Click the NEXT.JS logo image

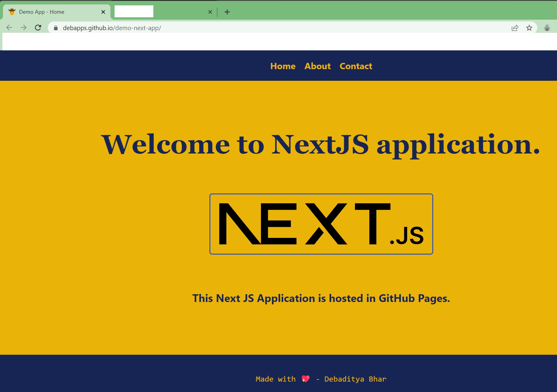[x=321, y=224]
